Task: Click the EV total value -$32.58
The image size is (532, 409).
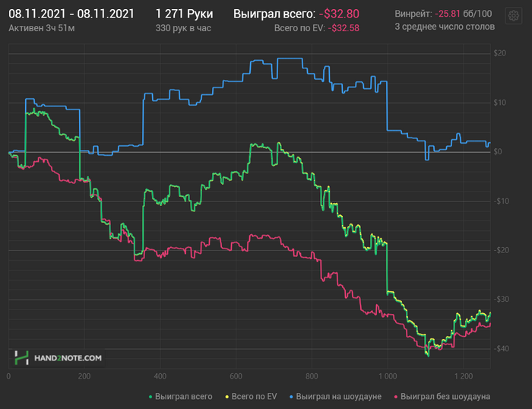Action: tap(344, 28)
